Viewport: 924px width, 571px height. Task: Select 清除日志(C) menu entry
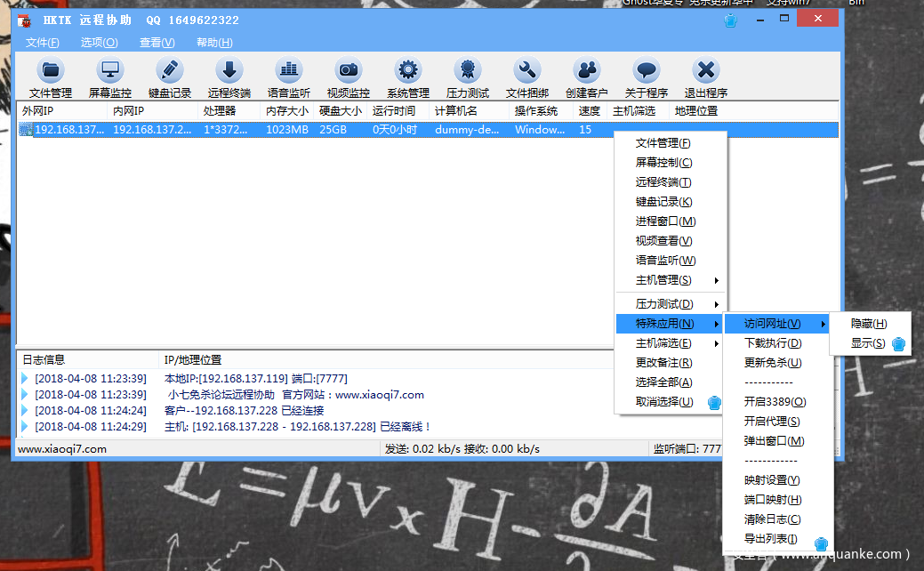point(772,519)
